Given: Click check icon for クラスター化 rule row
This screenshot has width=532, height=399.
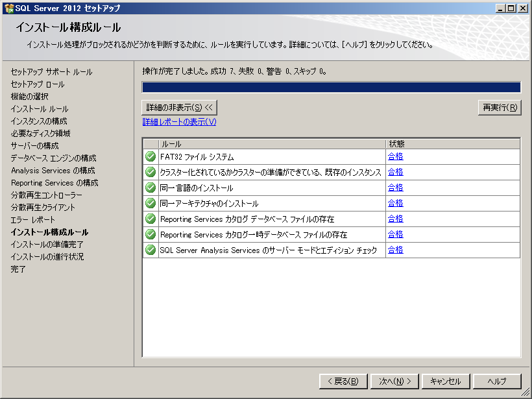Looking at the screenshot, I should click(x=151, y=172).
